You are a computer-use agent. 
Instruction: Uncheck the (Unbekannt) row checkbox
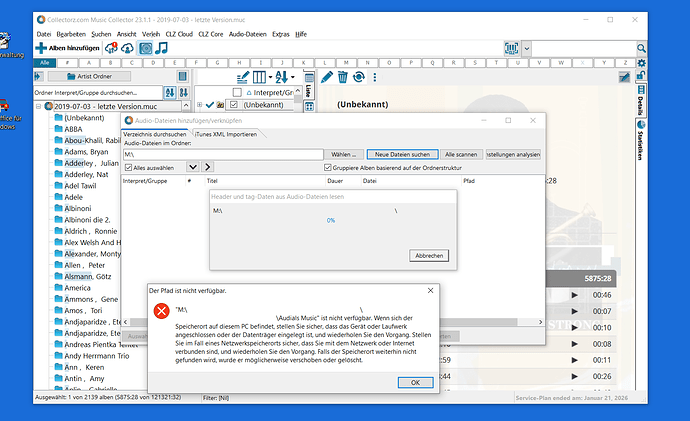(x=234, y=105)
